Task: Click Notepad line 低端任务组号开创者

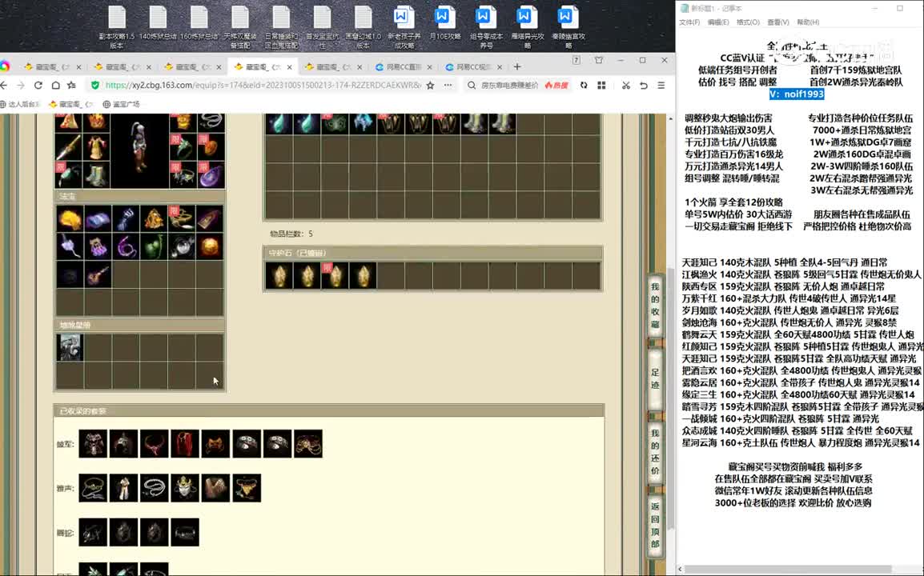Action: 737,70
